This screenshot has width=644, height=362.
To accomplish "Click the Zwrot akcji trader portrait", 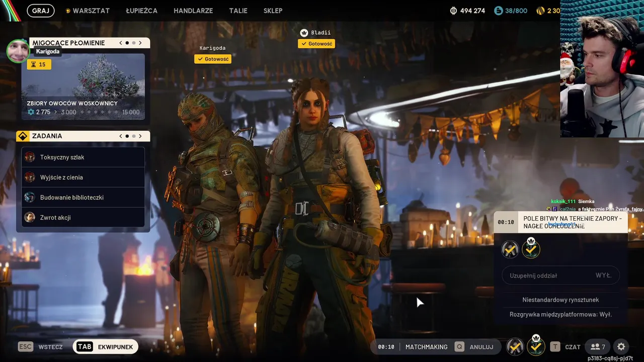I will [30, 218].
